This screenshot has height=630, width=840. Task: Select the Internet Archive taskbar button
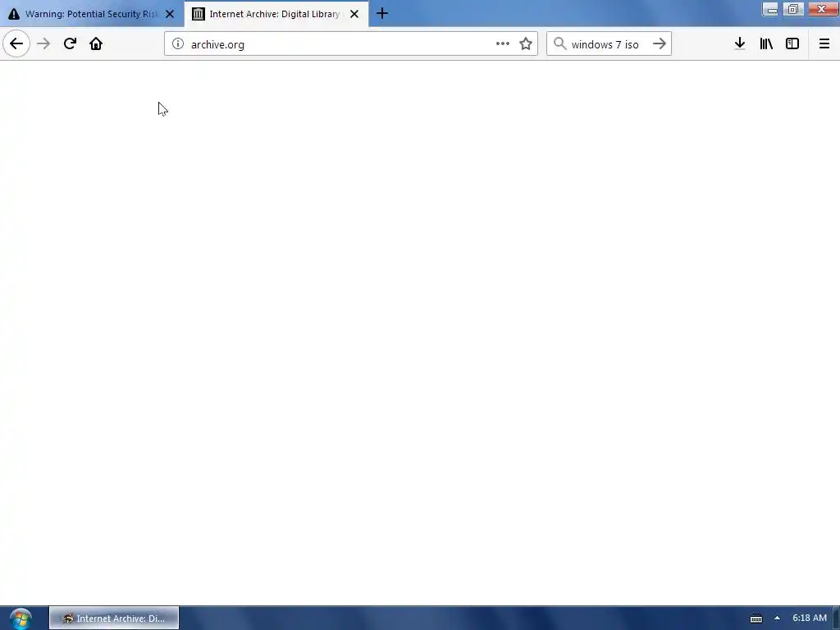[114, 619]
